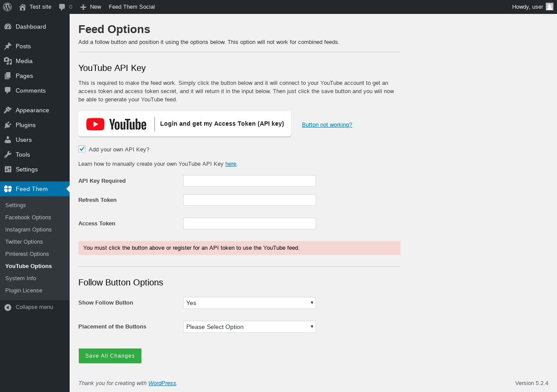Expand Placement of the Buttons dropdown
The height and width of the screenshot is (392, 557).
tap(249, 327)
